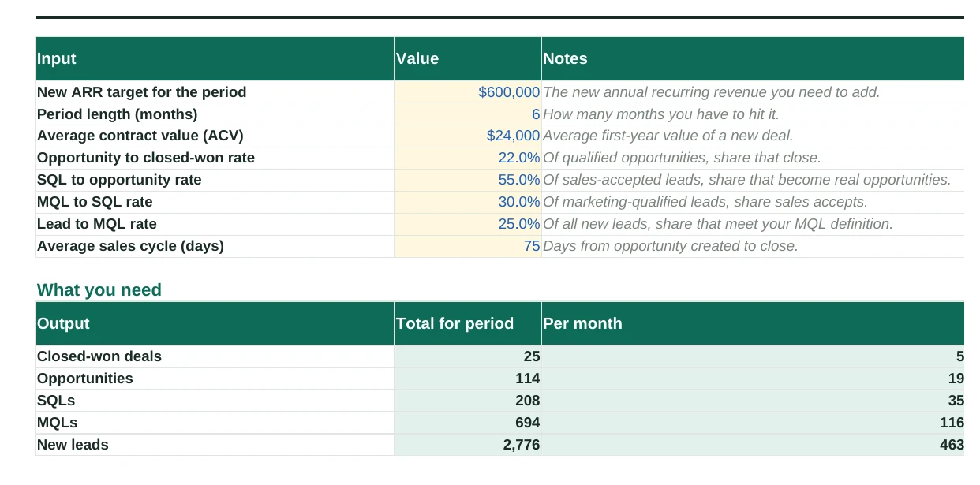Click the 'MQL to SQL rate' label

[95, 202]
